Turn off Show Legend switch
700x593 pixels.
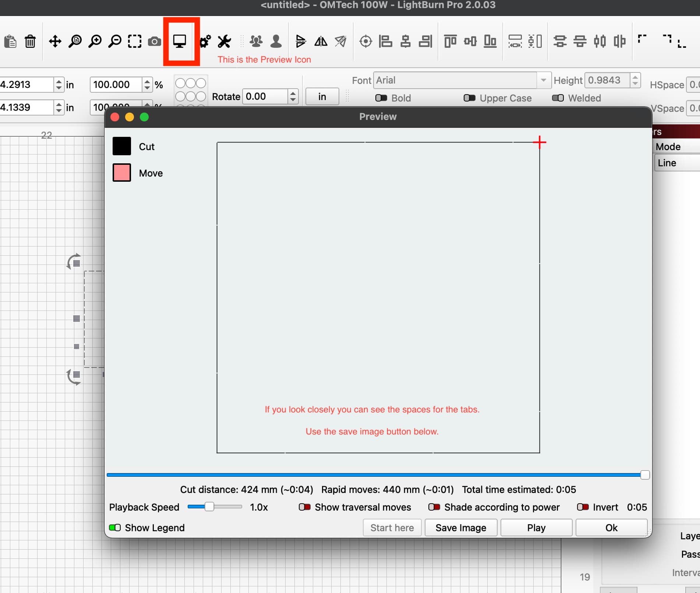pos(115,528)
